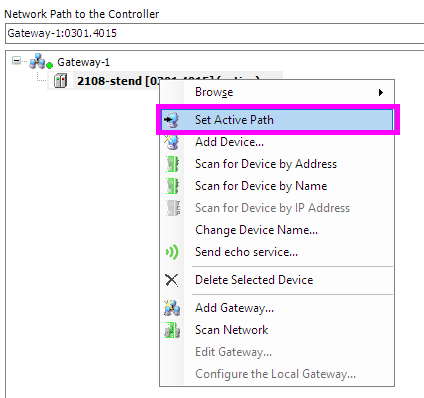Click the Scan Network icon
424x398 pixels.
click(x=172, y=330)
